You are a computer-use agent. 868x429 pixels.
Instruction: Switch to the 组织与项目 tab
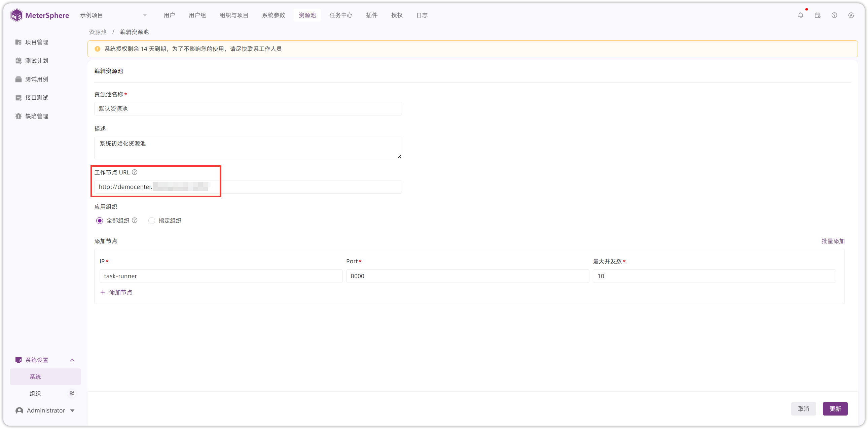coord(234,15)
